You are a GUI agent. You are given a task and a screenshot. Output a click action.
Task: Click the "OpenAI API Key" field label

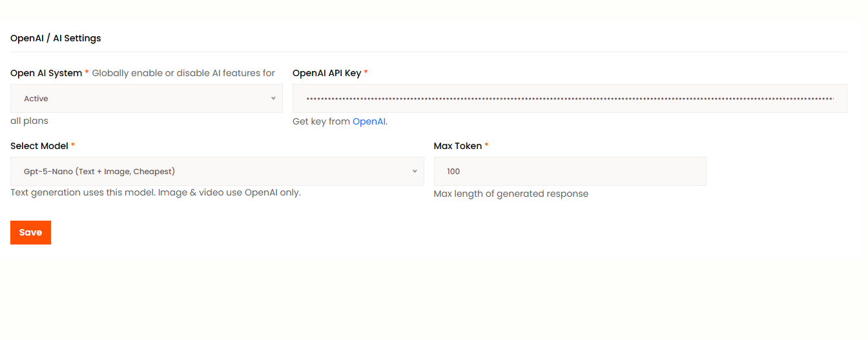click(x=326, y=73)
